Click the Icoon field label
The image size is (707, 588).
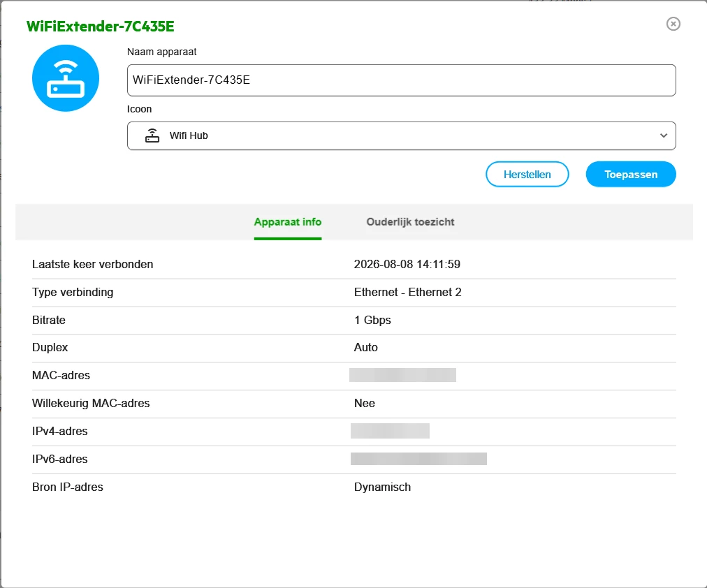[139, 109]
